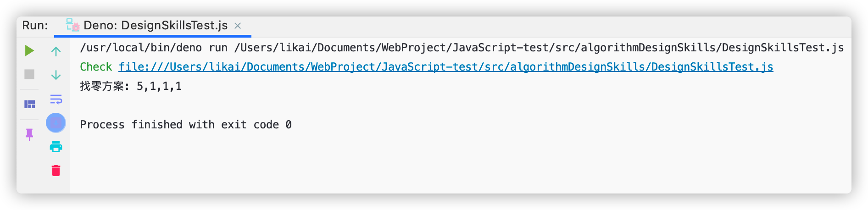The width and height of the screenshot is (868, 210).
Task: Jump down with the down arrow icon
Action: point(56,75)
